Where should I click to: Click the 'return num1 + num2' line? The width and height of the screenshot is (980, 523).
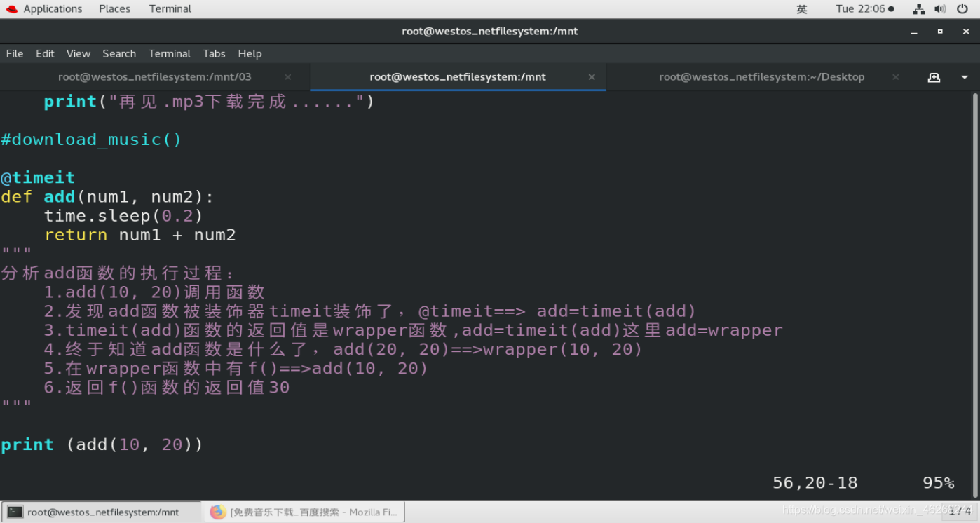[139, 235]
